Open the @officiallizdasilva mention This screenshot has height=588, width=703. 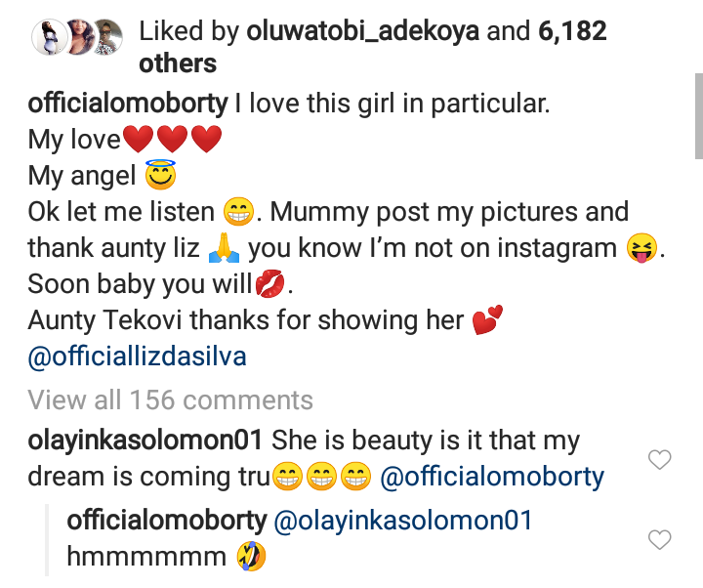[137, 357]
